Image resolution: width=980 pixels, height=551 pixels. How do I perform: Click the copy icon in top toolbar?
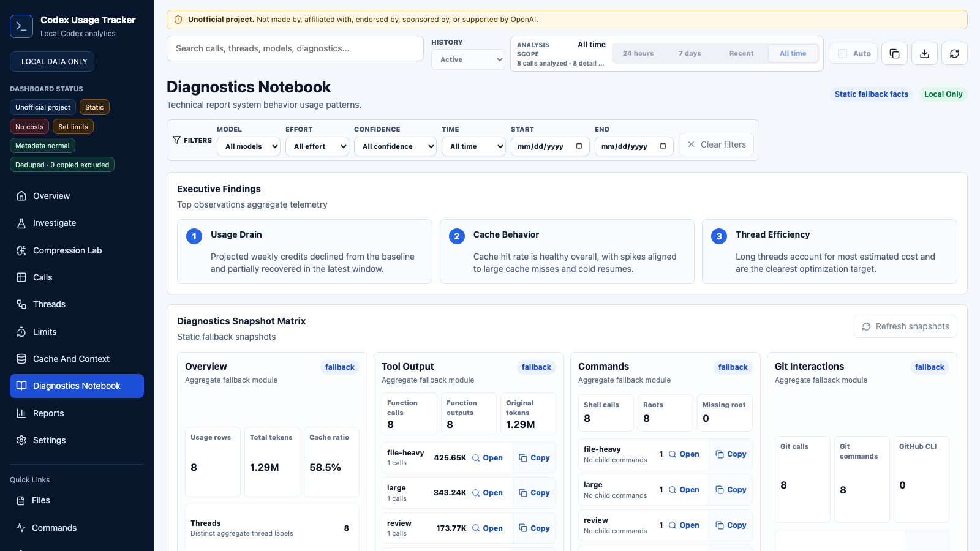click(x=894, y=53)
